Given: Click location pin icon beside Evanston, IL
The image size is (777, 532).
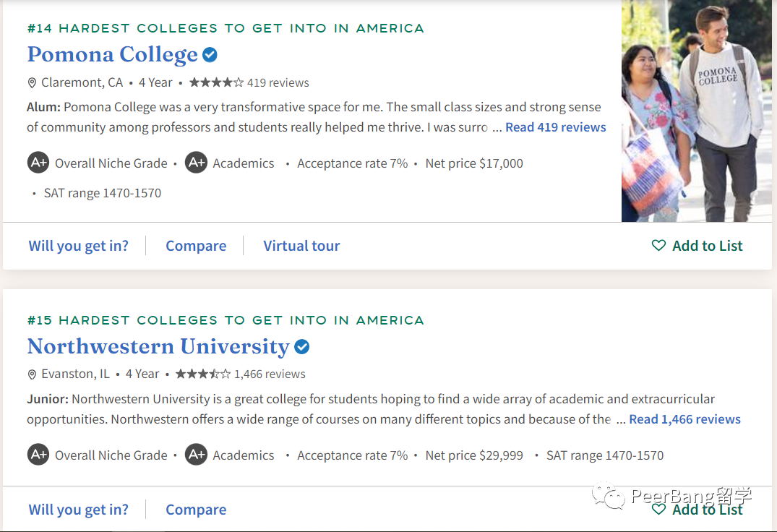Looking at the screenshot, I should 32,374.
